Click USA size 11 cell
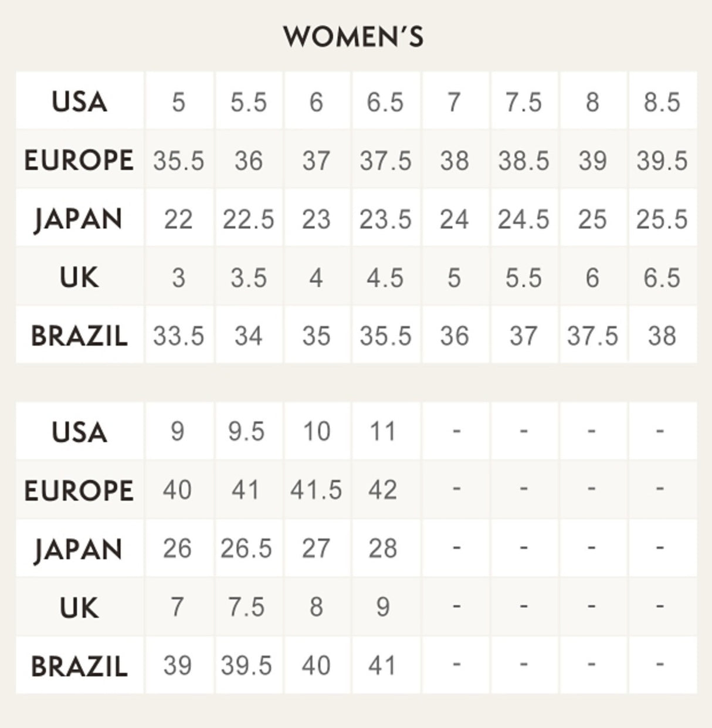Screen dimensions: 712x728 383,432
